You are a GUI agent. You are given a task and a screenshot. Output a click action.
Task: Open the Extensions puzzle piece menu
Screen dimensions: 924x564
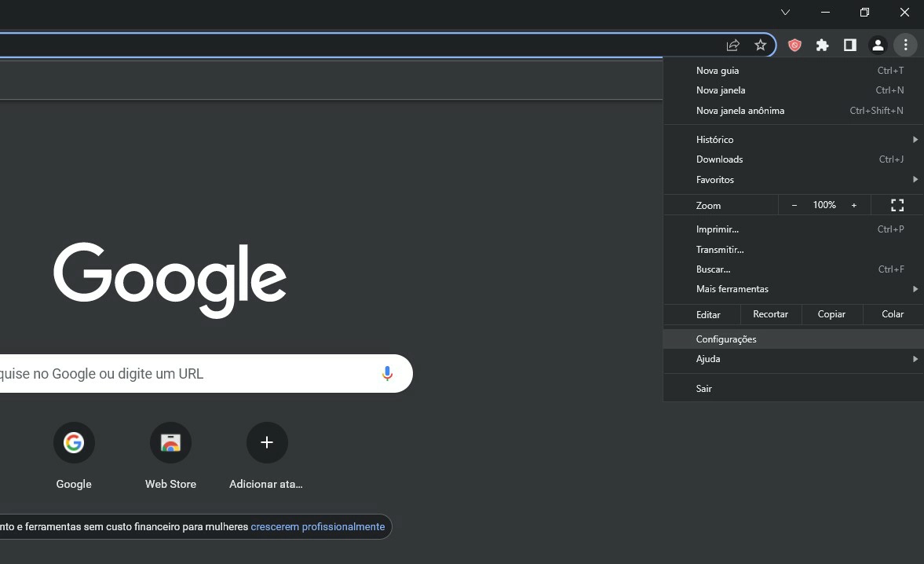[822, 45]
